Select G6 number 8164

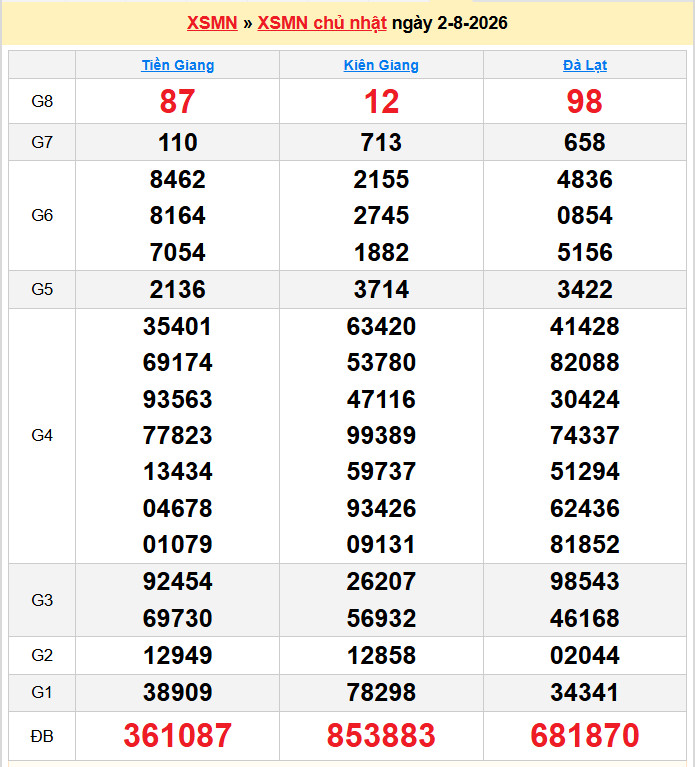click(178, 216)
